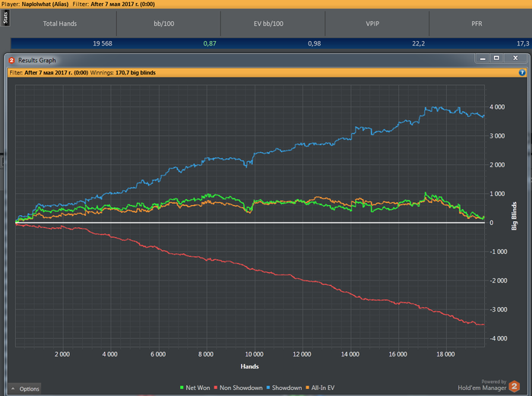
Task: Click the player name Naplolwhat (Alias)
Action: [x=45, y=4]
